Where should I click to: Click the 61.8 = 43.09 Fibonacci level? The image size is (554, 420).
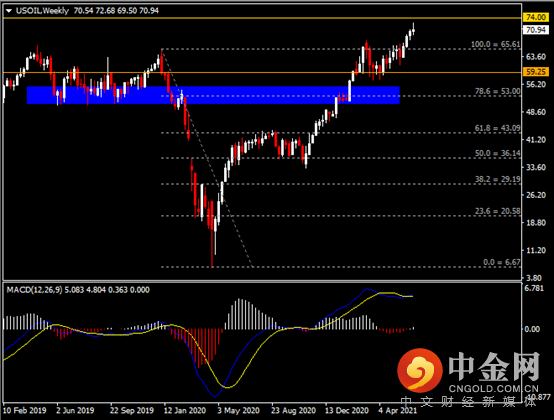tap(497, 128)
